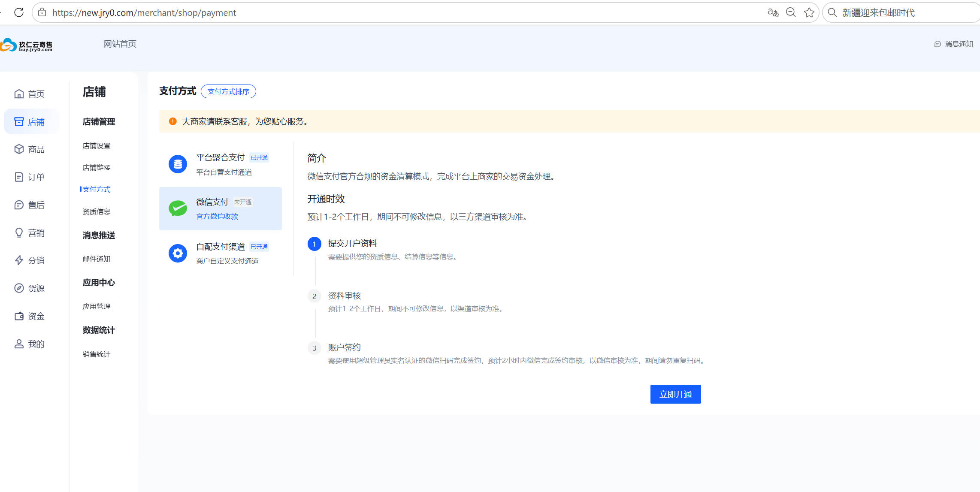The width and height of the screenshot is (980, 492).
Task: Click 已开通 tag beside 平台聚合支付
Action: [259, 157]
